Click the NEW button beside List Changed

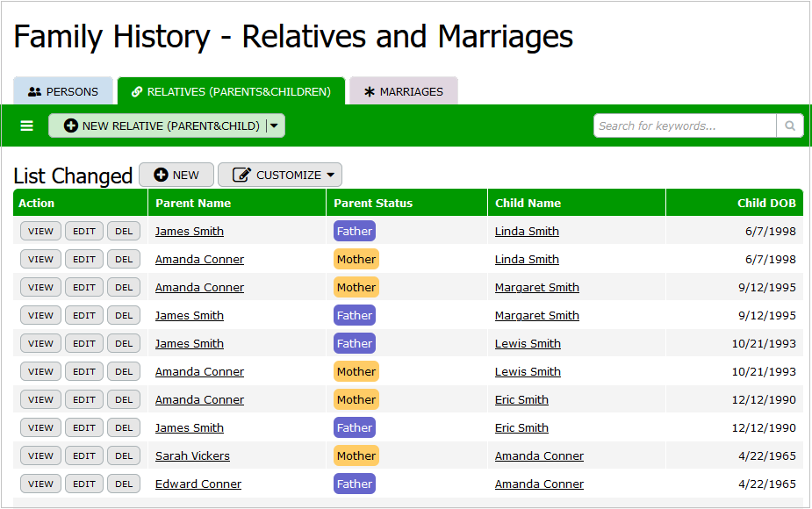pos(176,175)
